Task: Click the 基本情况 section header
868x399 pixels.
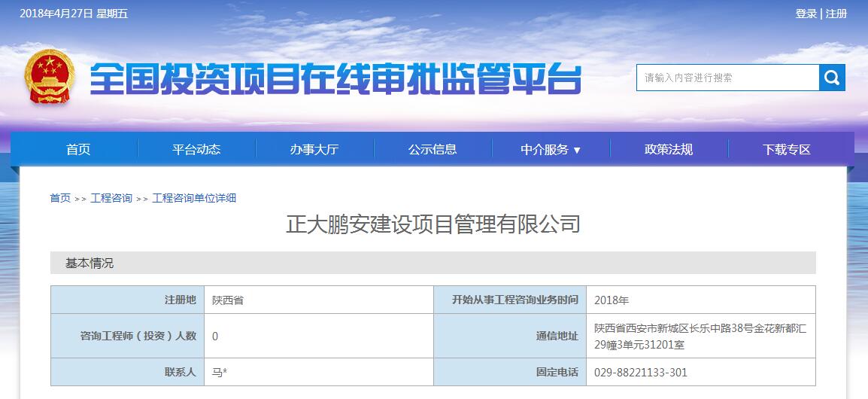Action: coord(90,263)
